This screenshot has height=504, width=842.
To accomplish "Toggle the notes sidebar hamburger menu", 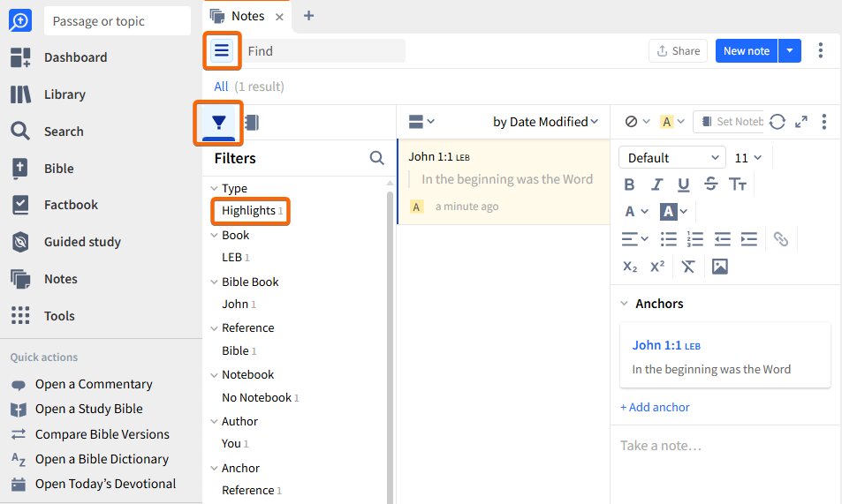I will click(222, 51).
